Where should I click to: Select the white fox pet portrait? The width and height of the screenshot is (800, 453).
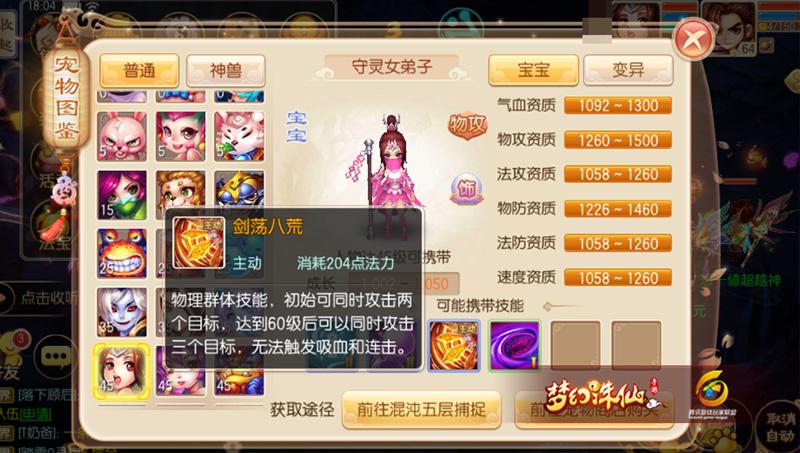click(239, 136)
